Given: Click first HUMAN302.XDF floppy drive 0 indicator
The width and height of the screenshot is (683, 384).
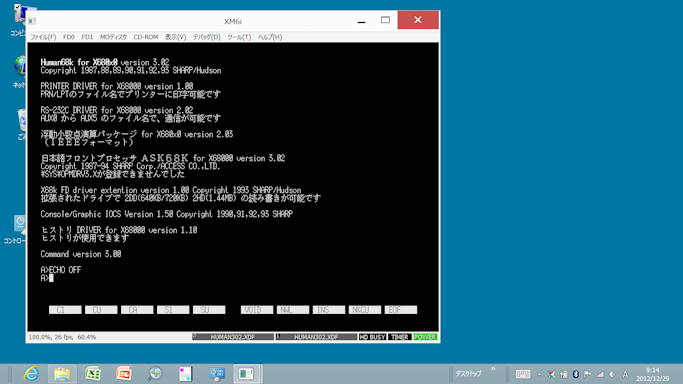Looking at the screenshot, I should click(x=233, y=337).
